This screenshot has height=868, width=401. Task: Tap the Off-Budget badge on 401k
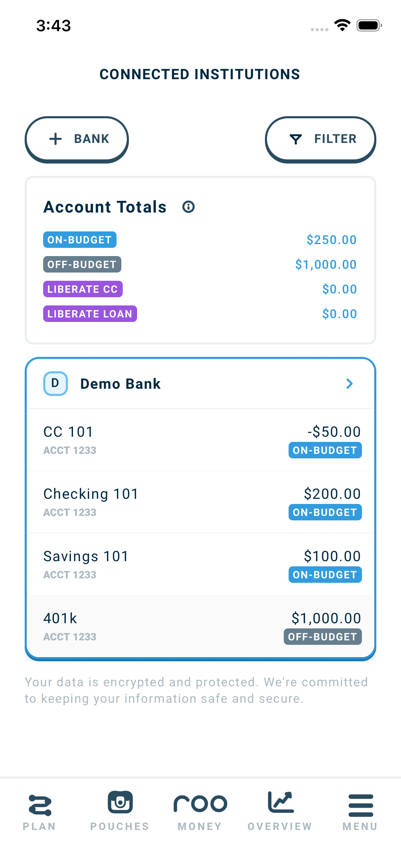pyautogui.click(x=323, y=637)
